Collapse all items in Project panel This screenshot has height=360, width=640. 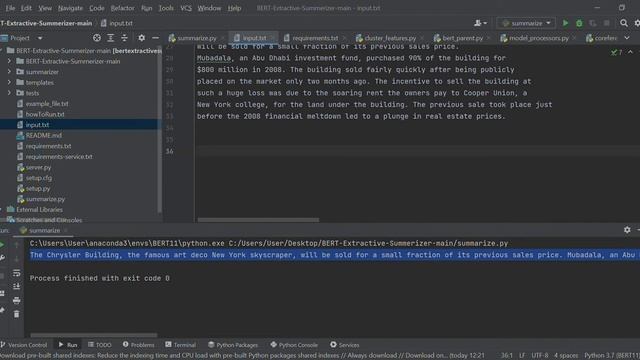pos(124,38)
